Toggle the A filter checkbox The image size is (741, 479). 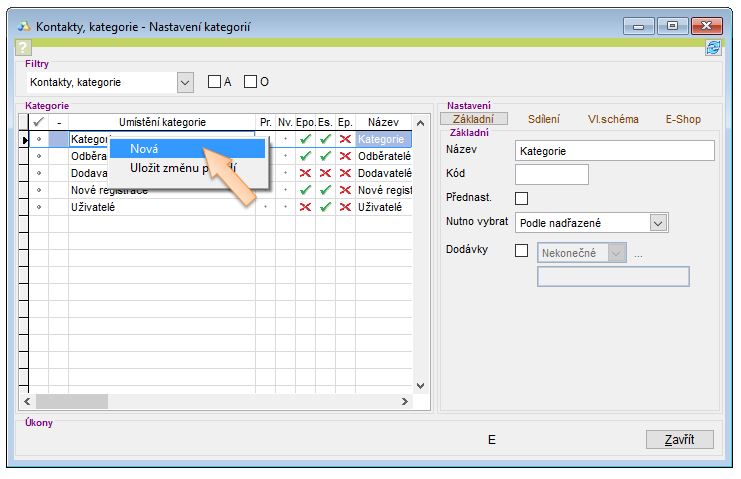click(x=214, y=82)
